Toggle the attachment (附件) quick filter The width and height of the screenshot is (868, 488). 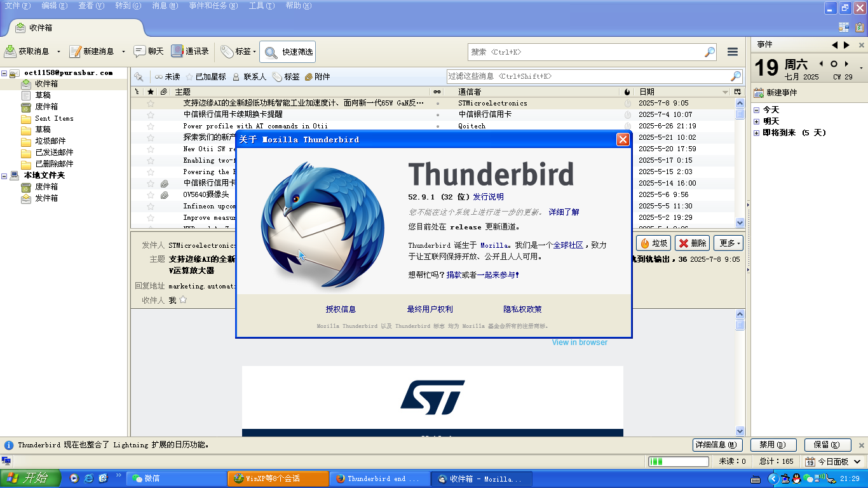(317, 76)
